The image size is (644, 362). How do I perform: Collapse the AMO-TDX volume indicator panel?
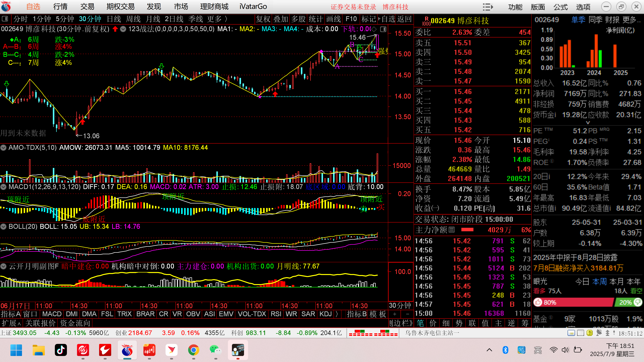[x=4, y=148]
